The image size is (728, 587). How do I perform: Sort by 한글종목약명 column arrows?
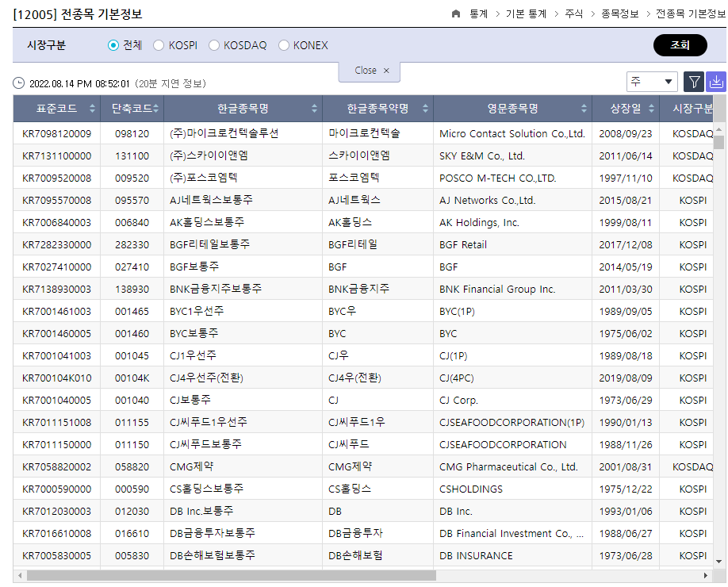(x=425, y=108)
